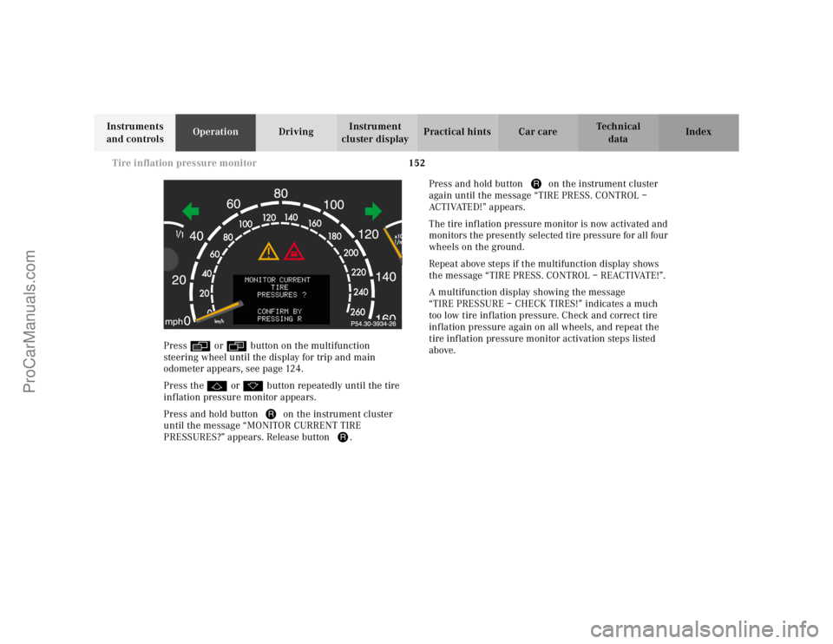
Task: Click the orange speedometer needle
Action: 218,312
